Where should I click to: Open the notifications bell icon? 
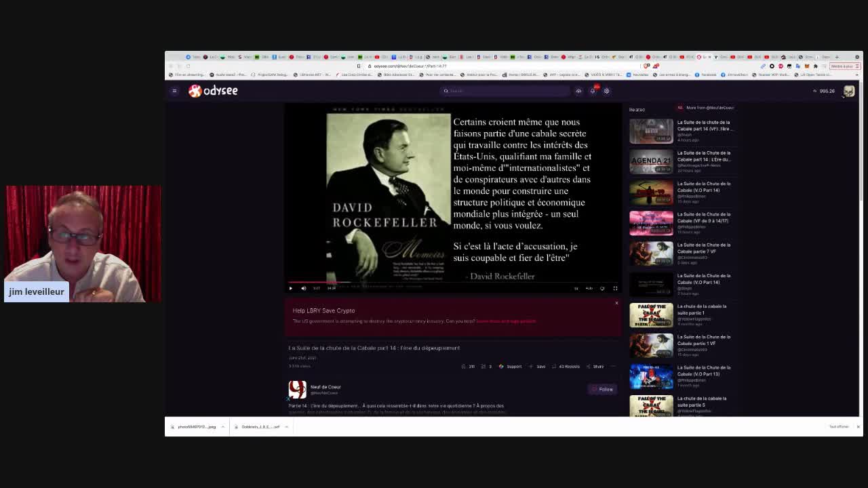(593, 91)
